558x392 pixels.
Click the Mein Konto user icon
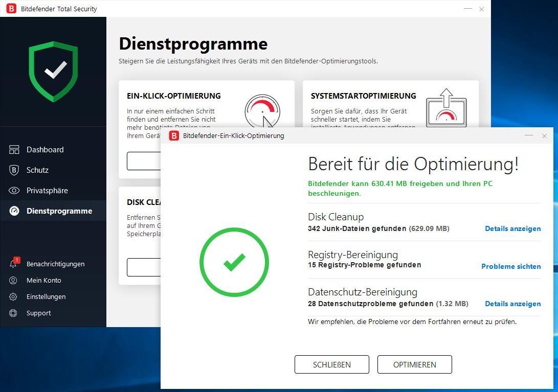click(x=14, y=281)
